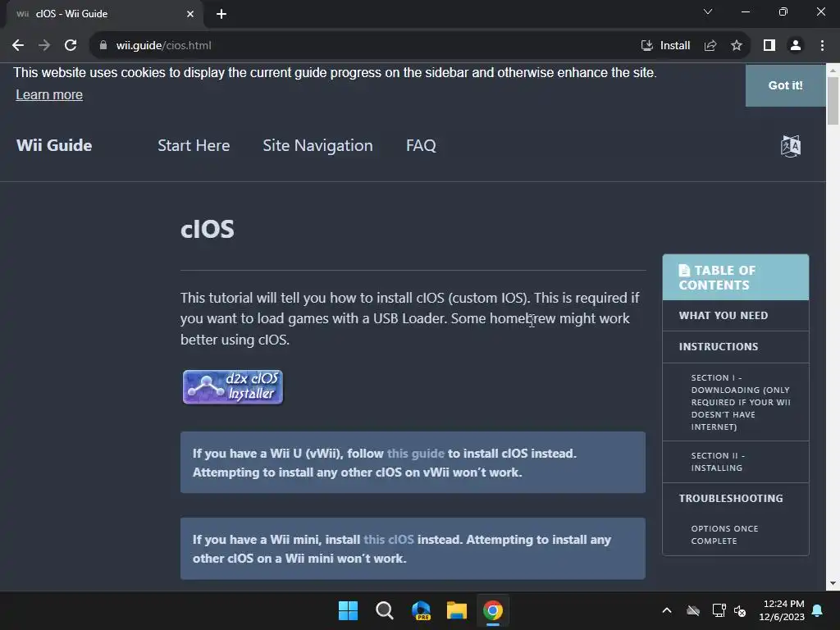Click the scrollbar up arrow

coord(833,70)
